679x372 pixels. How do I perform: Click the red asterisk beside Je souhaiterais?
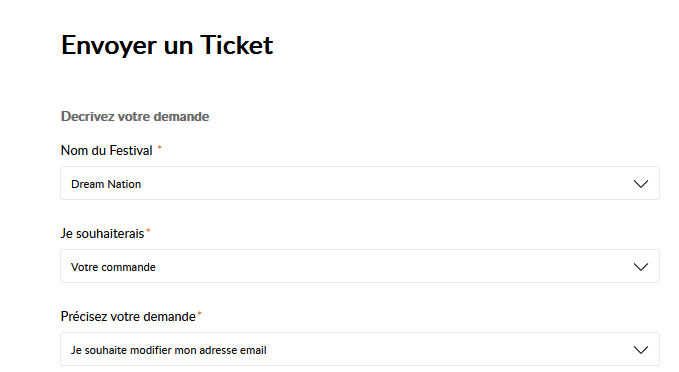148,231
